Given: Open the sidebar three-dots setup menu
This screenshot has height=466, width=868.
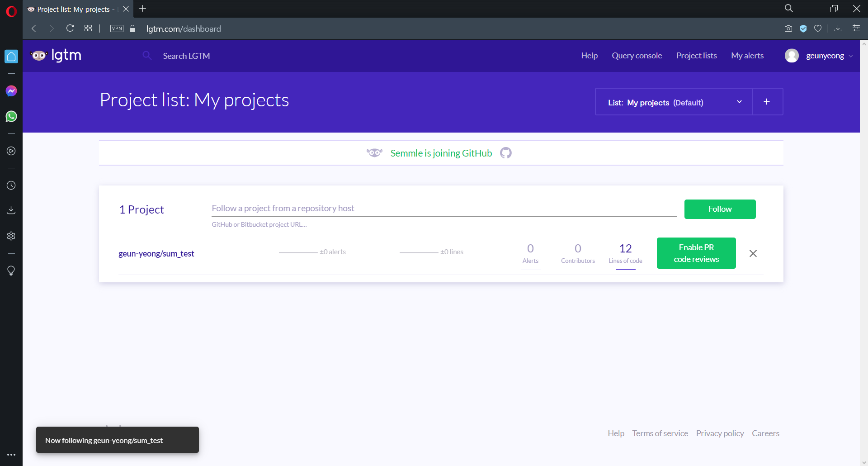Looking at the screenshot, I should pos(11,455).
